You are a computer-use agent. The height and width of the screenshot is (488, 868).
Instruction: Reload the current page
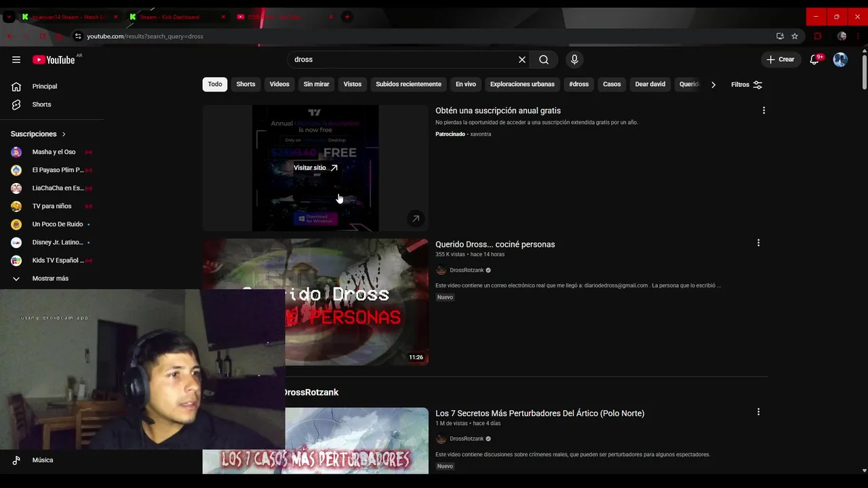(42, 36)
